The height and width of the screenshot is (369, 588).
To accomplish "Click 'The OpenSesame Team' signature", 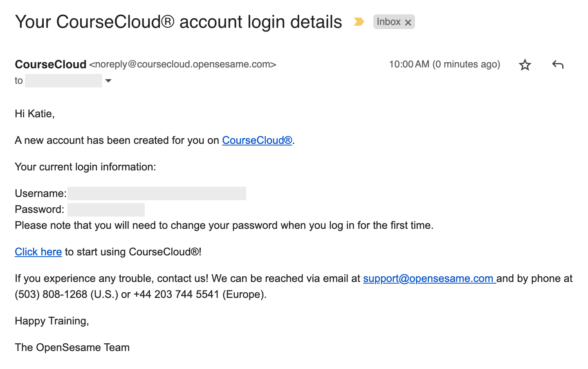I will 72,347.
